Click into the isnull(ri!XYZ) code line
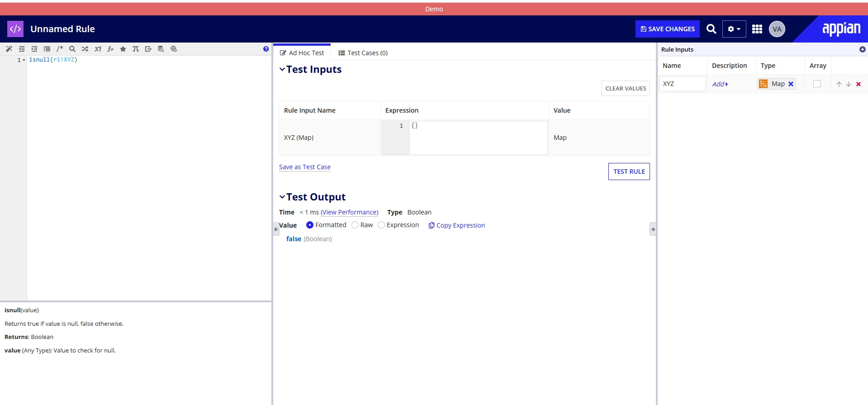This screenshot has width=868, height=405. pyautogui.click(x=53, y=60)
